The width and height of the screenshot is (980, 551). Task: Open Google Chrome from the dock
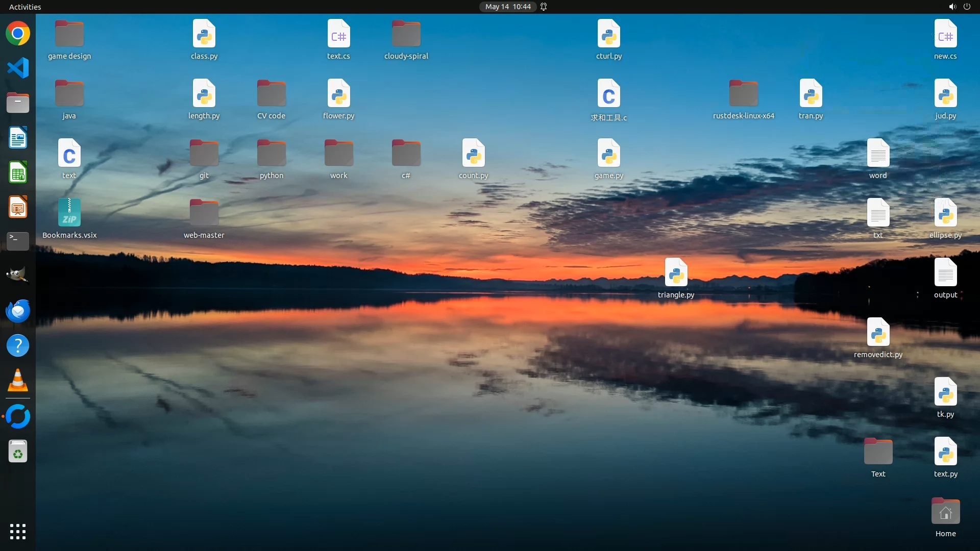[x=18, y=34]
